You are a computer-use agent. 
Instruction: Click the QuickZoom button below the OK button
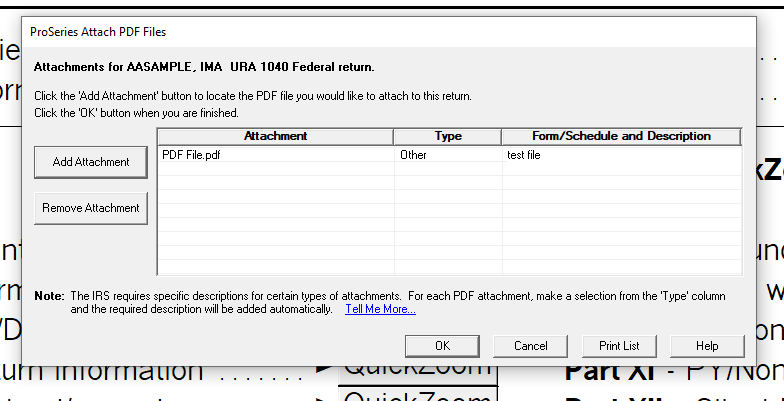[x=420, y=370]
